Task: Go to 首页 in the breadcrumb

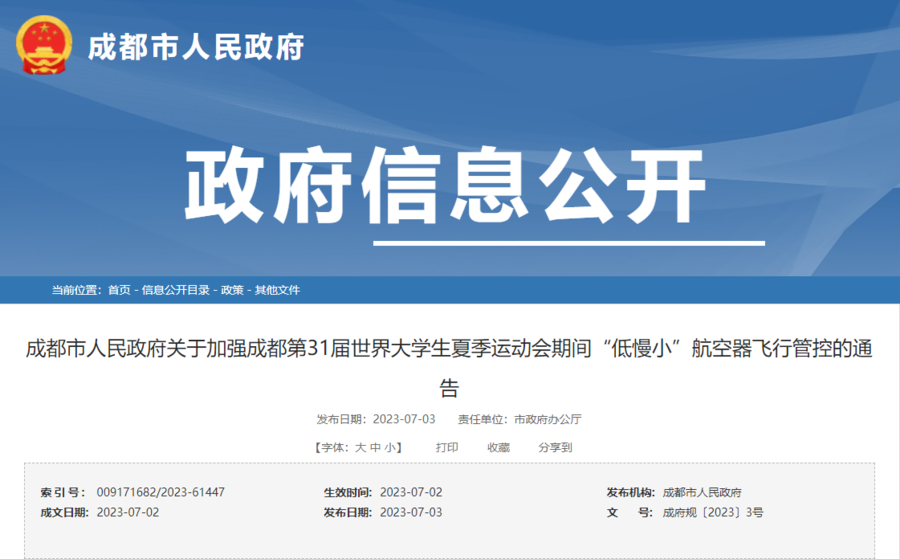Action: pyautogui.click(x=119, y=290)
